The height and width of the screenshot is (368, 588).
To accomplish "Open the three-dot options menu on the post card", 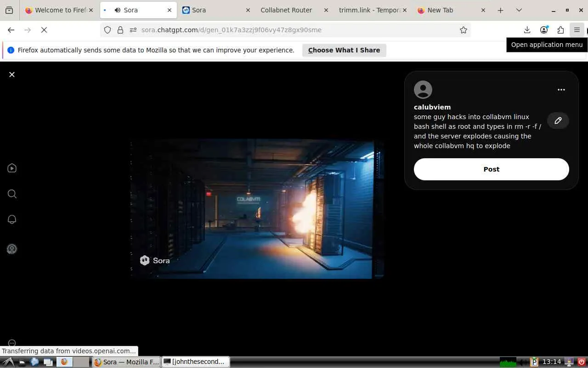I will pos(561,90).
